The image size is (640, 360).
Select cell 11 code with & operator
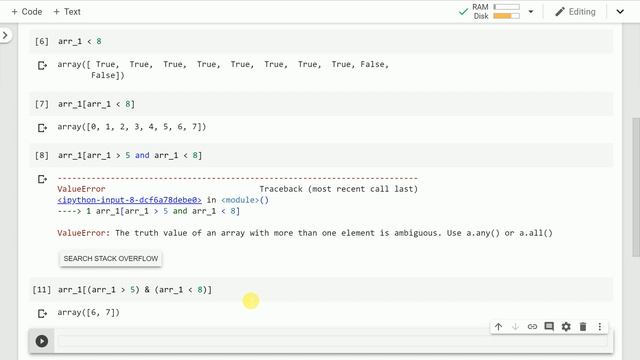tap(135, 290)
